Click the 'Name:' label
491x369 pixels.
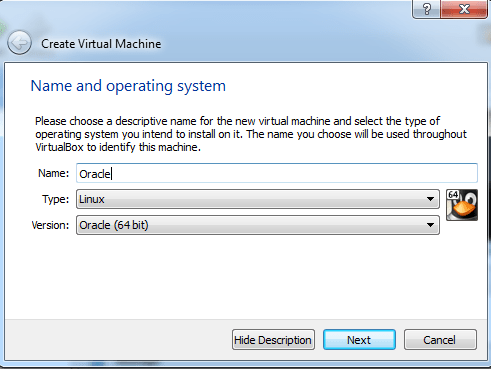coord(53,173)
